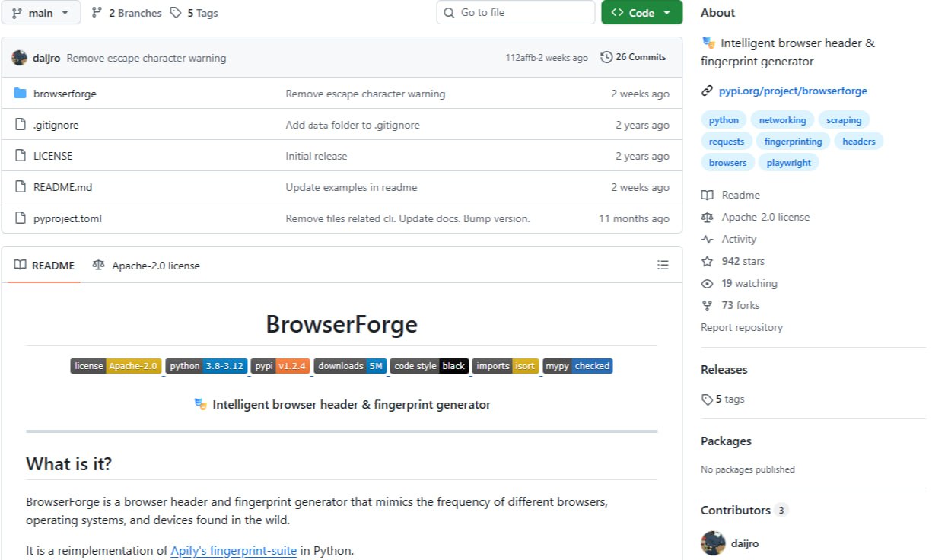The image size is (948, 560).
Task: Click the pypi v1.2.4 badge
Action: (x=280, y=366)
